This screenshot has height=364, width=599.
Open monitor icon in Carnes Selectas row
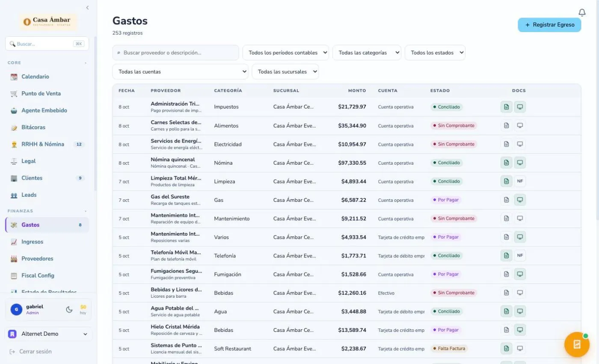[x=520, y=126]
